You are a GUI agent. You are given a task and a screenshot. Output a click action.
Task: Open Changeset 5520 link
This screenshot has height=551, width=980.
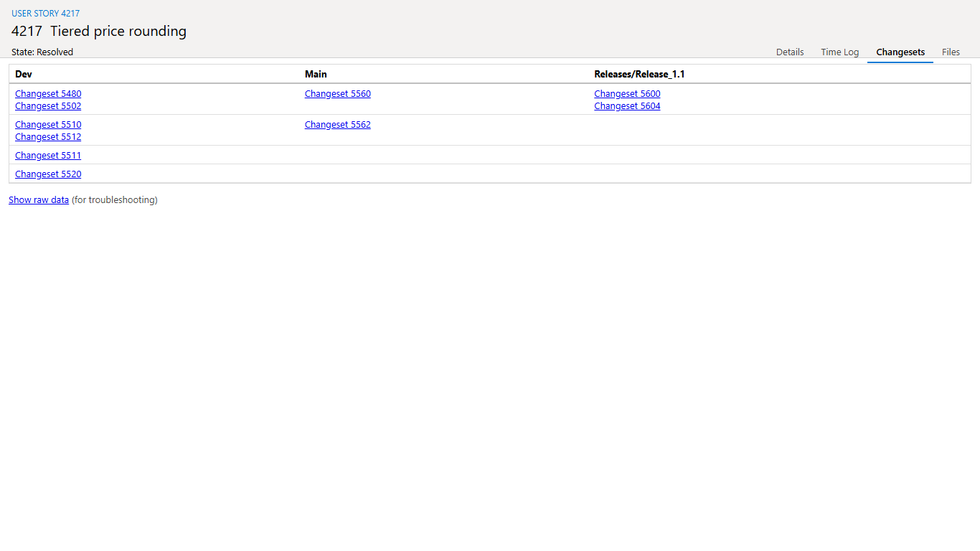(x=48, y=174)
